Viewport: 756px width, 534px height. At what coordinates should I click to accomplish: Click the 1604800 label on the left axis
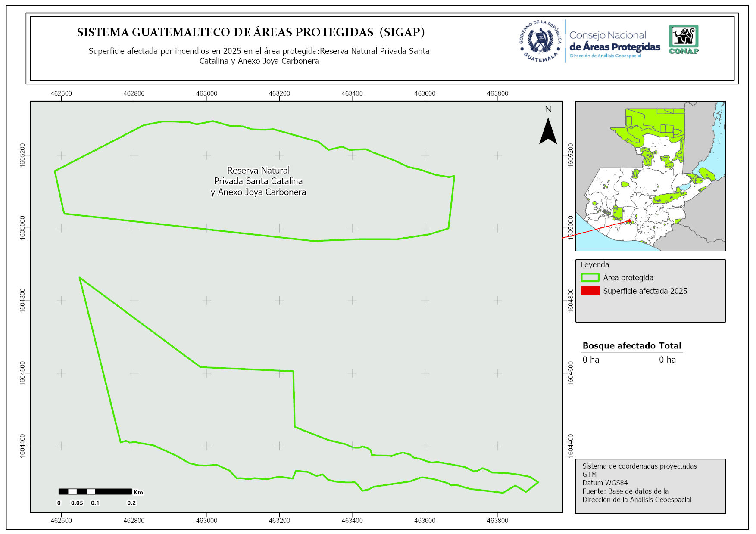[x=22, y=300]
